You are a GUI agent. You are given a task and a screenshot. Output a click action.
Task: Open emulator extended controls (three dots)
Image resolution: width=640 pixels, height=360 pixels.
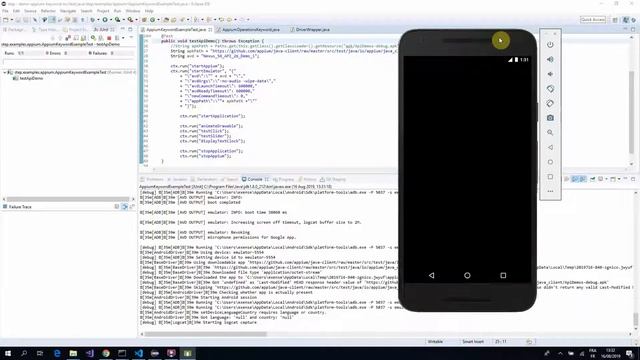550,191
